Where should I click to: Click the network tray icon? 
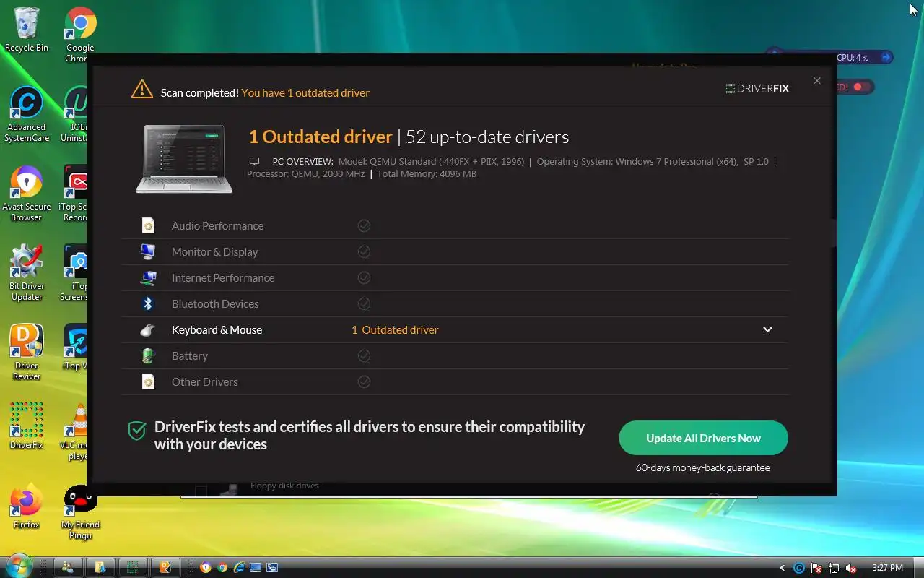click(x=834, y=568)
